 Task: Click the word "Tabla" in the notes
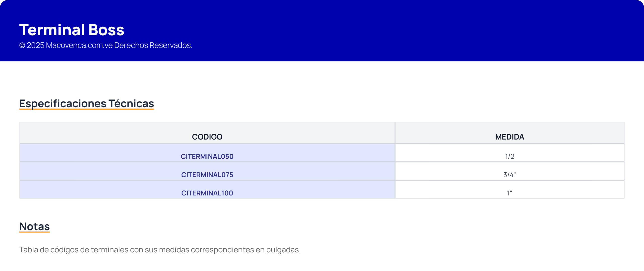coord(28,250)
